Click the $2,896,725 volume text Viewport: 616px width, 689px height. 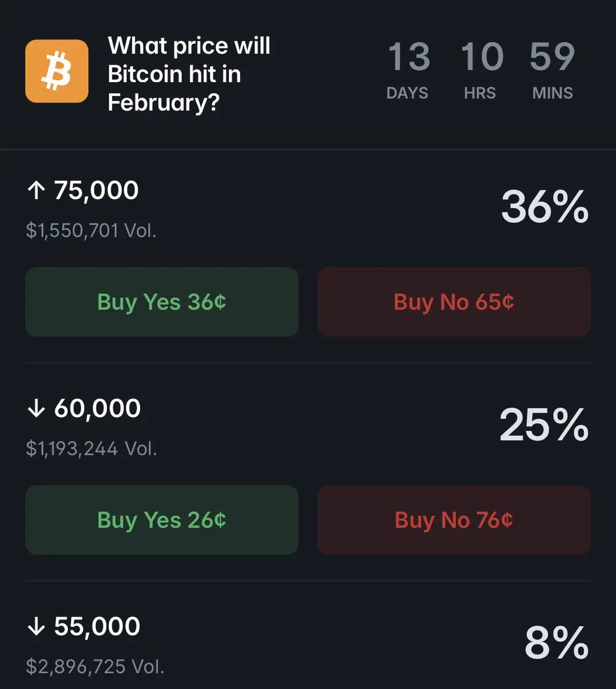[x=95, y=667]
